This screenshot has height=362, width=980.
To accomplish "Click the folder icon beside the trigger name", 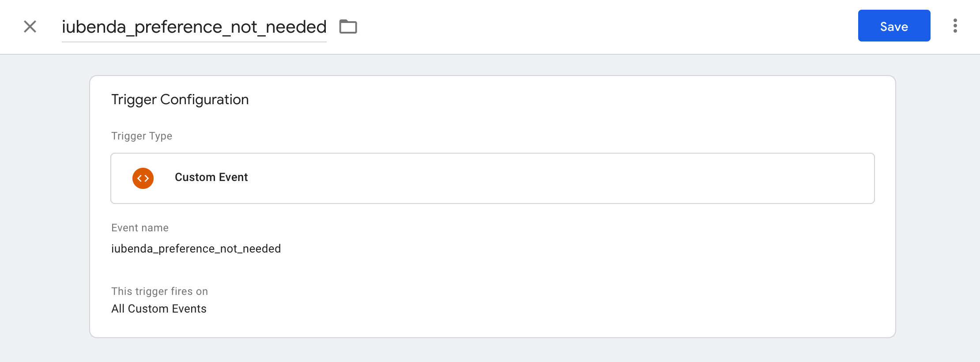I will (x=348, y=26).
